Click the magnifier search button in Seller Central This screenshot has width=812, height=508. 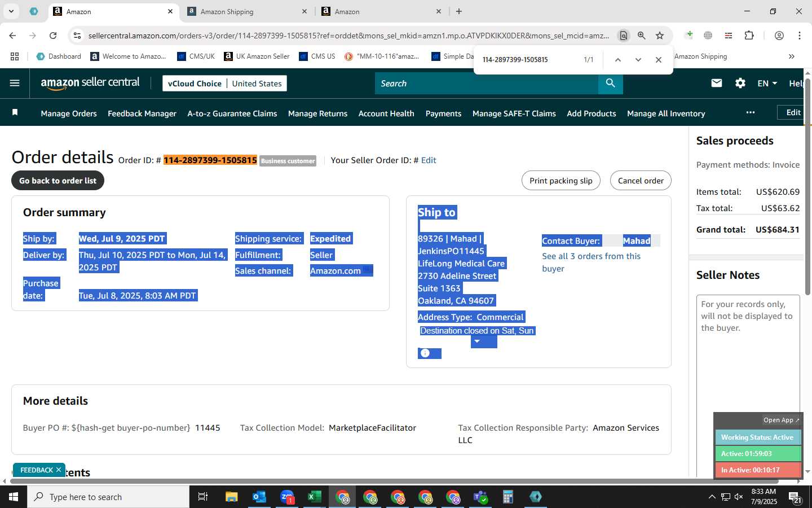610,83
